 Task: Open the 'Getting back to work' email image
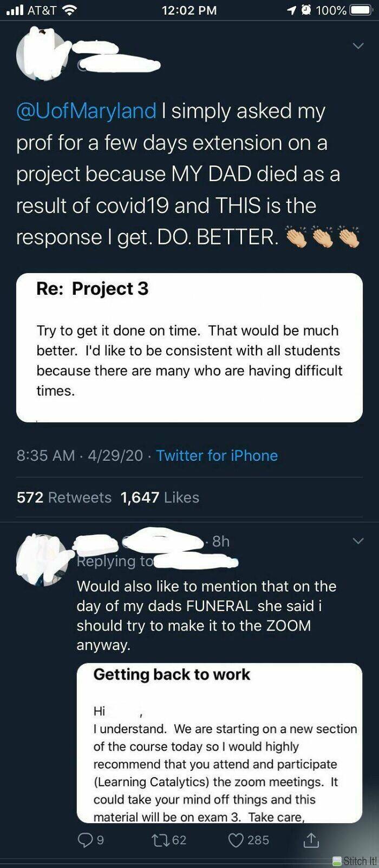tap(219, 743)
